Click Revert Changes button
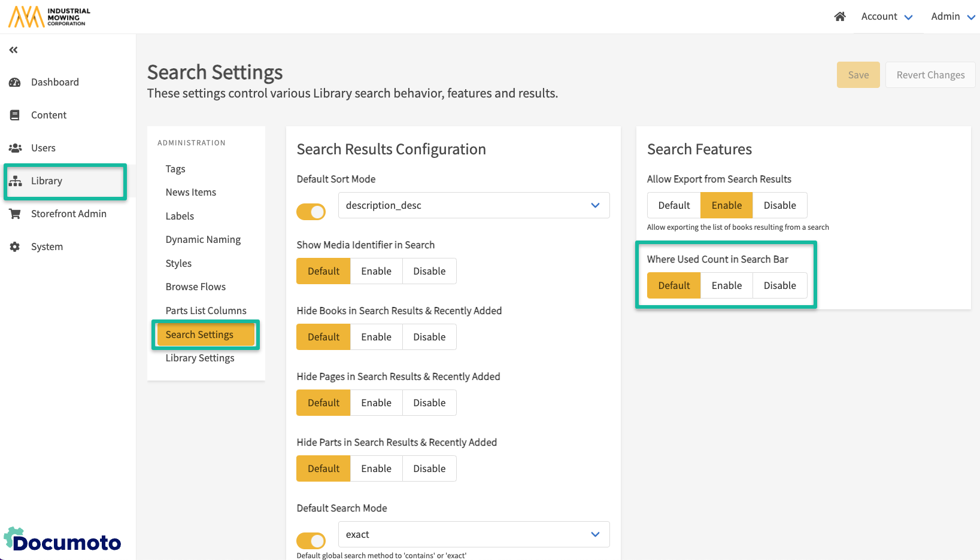This screenshot has width=980, height=560. click(930, 75)
